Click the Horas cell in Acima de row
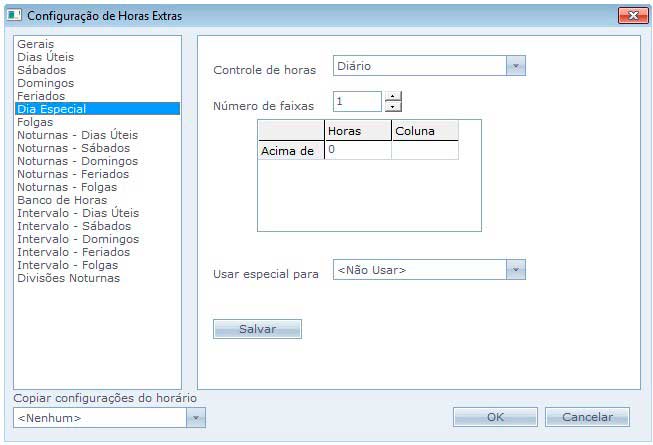This screenshot has width=653, height=445. point(357,150)
